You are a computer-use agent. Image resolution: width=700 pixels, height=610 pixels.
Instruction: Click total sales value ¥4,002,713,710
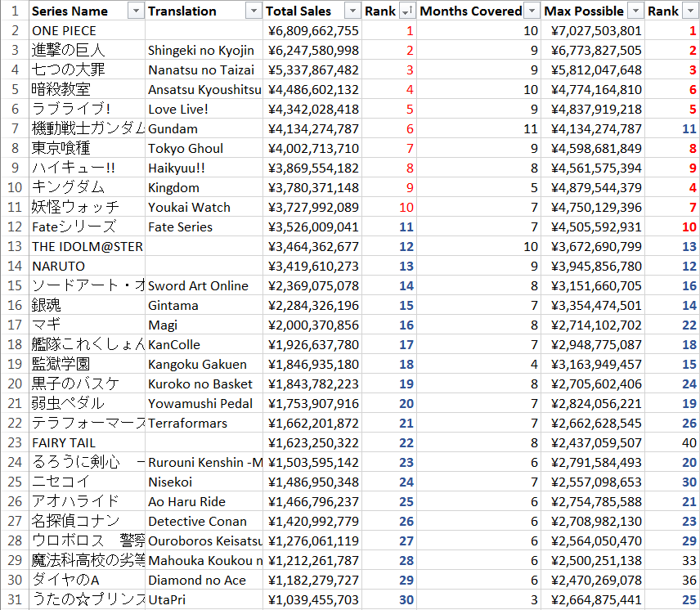pyautogui.click(x=312, y=149)
